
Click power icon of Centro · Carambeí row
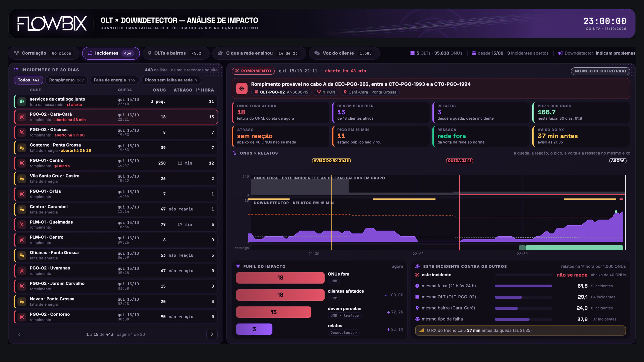point(22,209)
